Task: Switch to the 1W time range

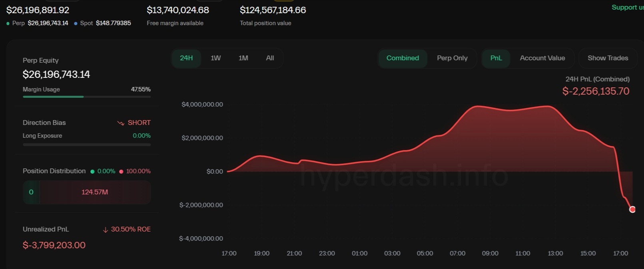Action: 215,58
